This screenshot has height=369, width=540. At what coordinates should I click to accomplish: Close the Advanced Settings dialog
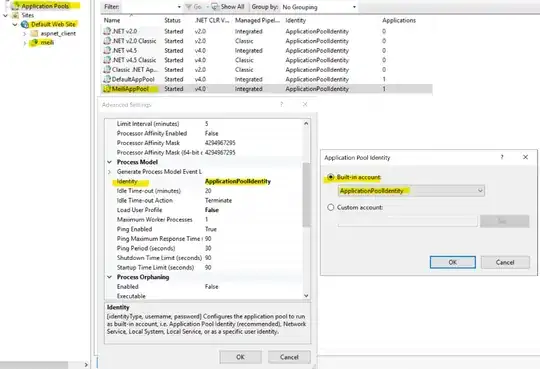click(x=305, y=104)
